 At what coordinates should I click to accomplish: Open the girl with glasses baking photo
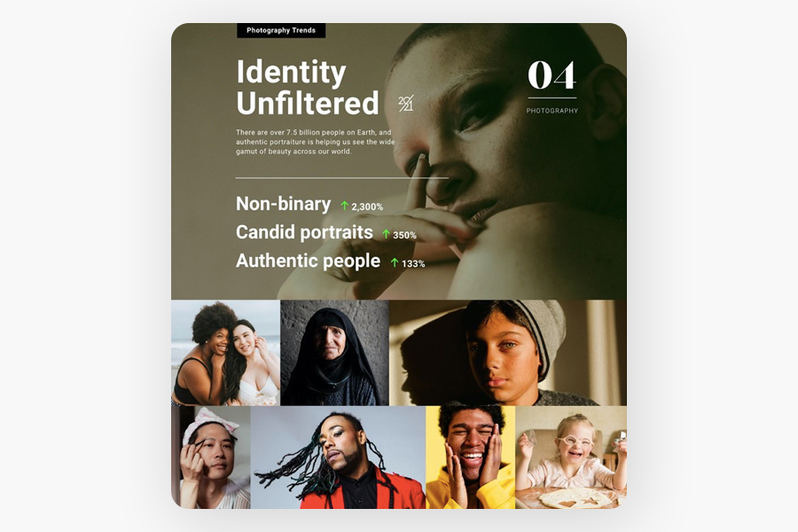coord(571,458)
